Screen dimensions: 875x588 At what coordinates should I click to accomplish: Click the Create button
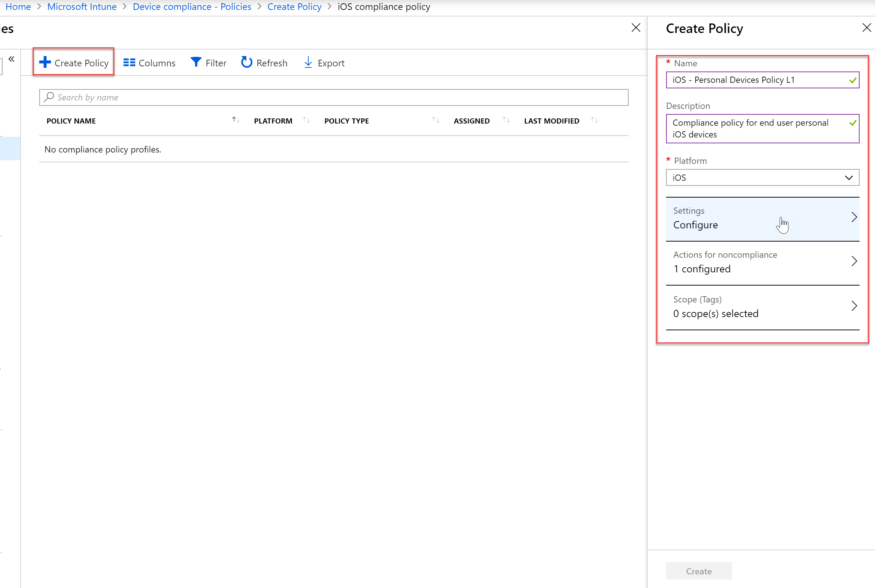coord(699,571)
